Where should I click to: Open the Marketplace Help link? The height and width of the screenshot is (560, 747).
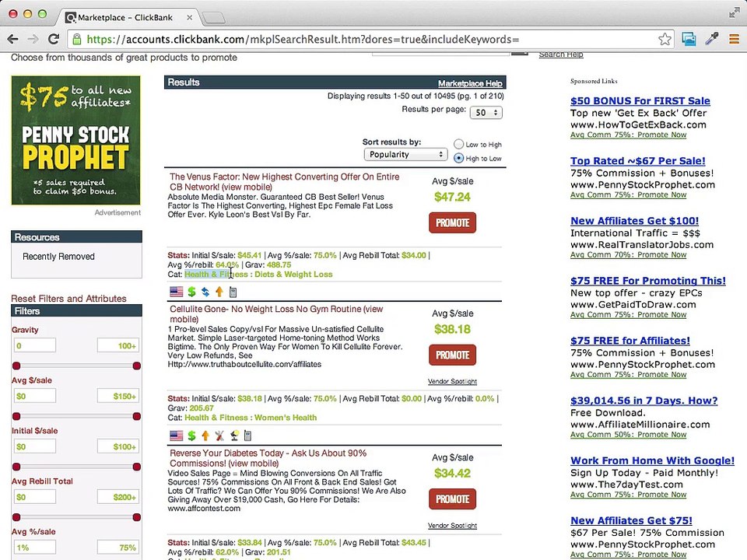(x=470, y=83)
